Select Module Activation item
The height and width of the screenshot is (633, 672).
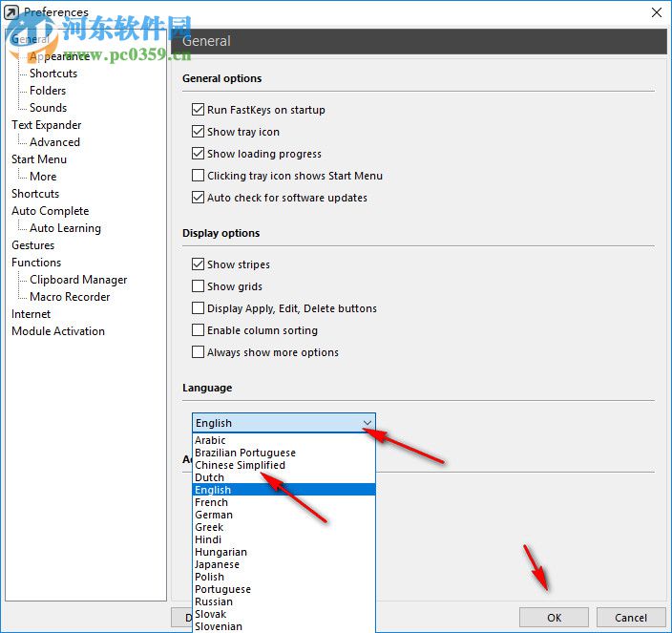pyautogui.click(x=58, y=331)
